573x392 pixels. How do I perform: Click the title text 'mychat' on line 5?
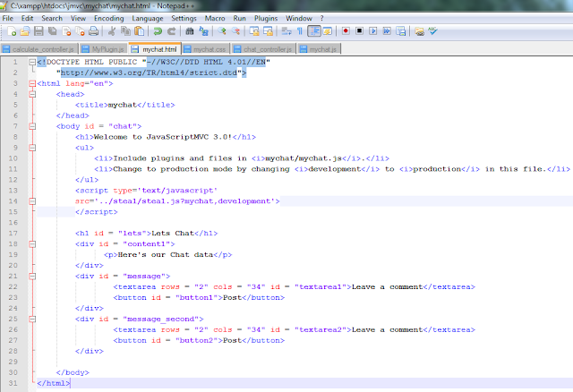tap(123, 105)
